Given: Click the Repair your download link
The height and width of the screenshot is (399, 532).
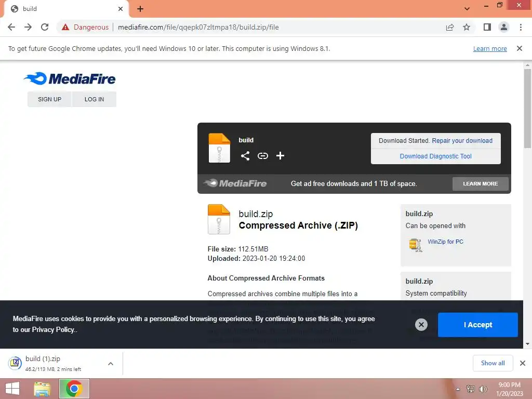Looking at the screenshot, I should pyautogui.click(x=462, y=140).
